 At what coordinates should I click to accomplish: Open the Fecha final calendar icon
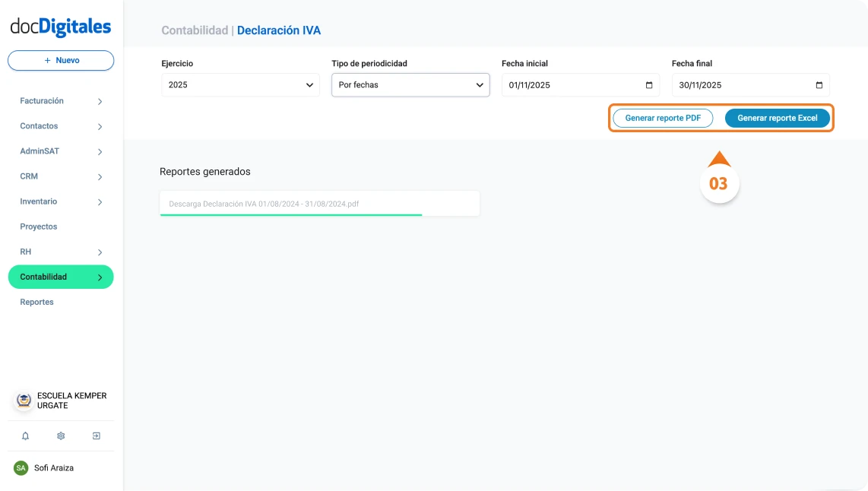click(817, 85)
